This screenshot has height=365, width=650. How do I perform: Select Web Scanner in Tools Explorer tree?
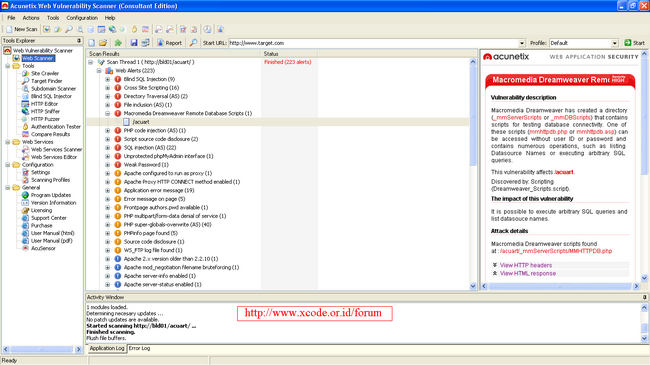click(38, 58)
